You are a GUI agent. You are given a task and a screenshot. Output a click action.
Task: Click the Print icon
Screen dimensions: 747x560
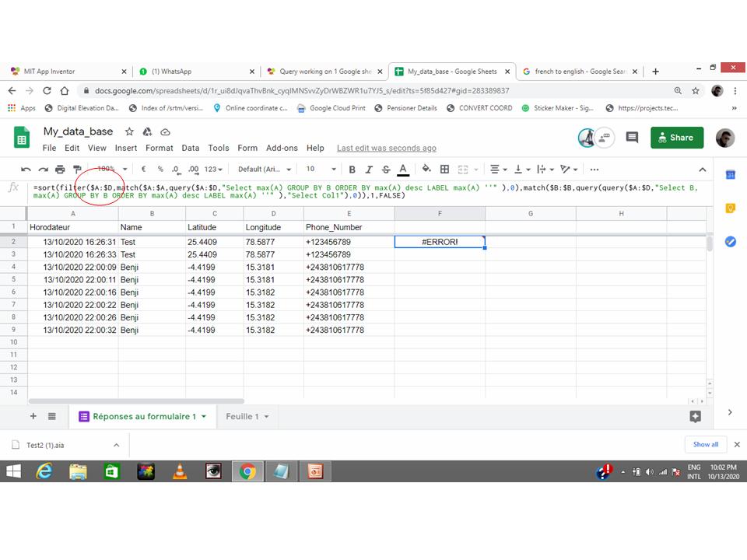click(60, 170)
